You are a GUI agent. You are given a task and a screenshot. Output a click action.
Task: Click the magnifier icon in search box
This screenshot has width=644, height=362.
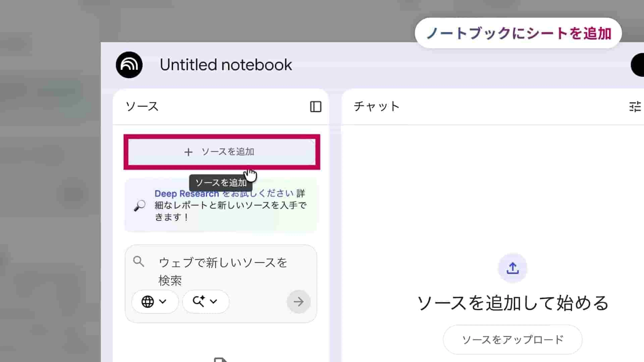139,262
